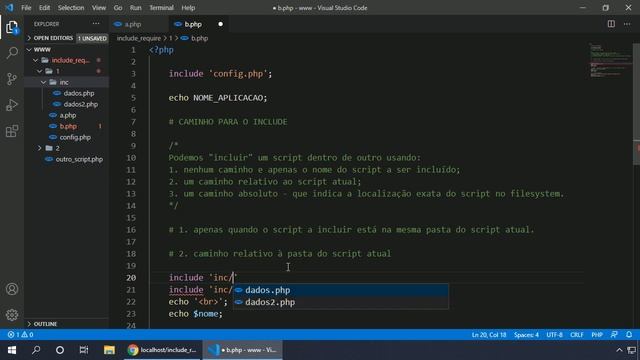
Task: Click the editor vertical scrollbar
Action: click(x=636, y=104)
